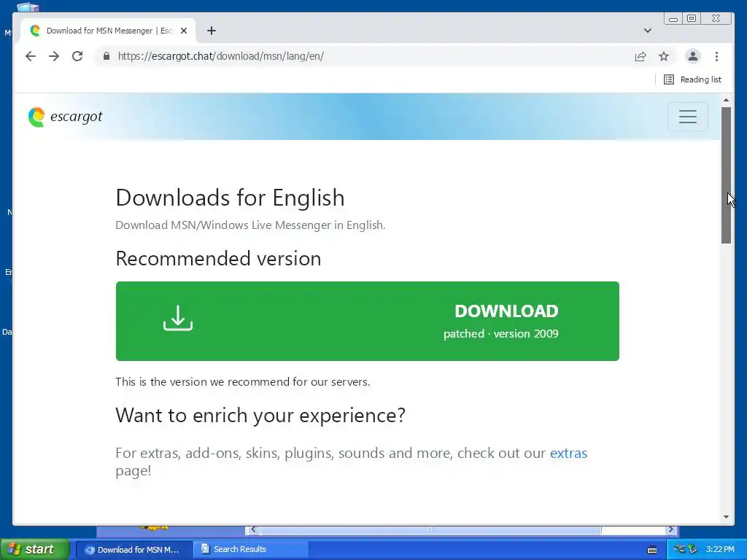The height and width of the screenshot is (560, 747).
Task: Select the Download for MSN Messenger tab
Action: pos(107,31)
